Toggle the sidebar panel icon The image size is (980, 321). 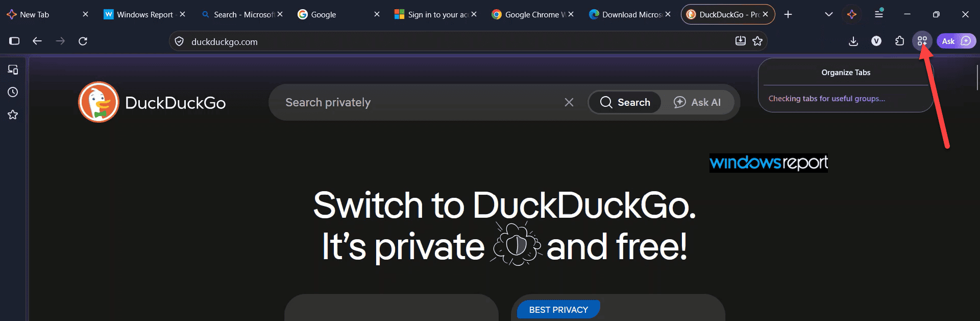[14, 41]
